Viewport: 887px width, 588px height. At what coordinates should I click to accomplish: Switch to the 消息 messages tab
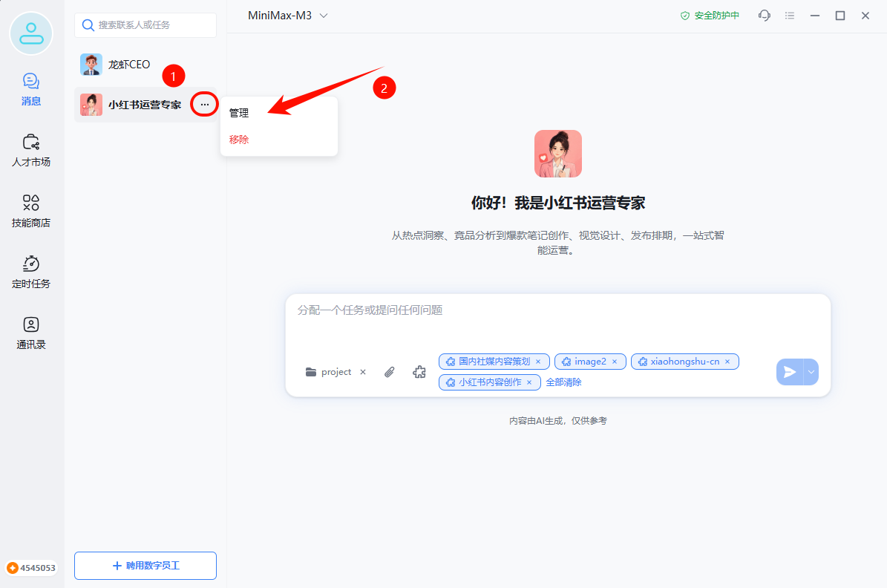click(31, 89)
